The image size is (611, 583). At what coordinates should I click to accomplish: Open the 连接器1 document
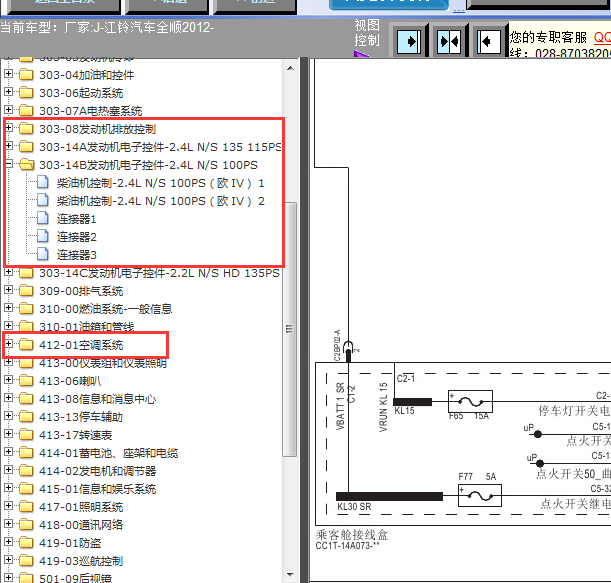(x=76, y=219)
